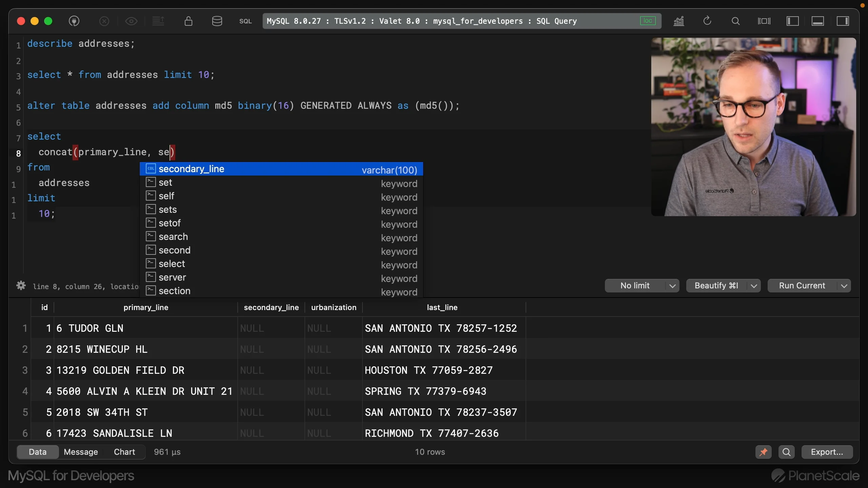Viewport: 868px width, 488px height.
Task: Click the editor settings gear icon
Action: coord(21,286)
